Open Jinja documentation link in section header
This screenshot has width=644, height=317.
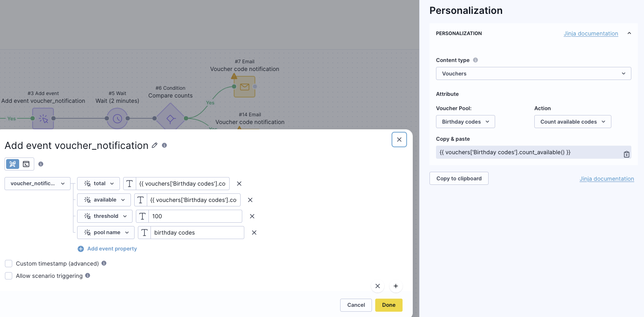click(x=591, y=33)
